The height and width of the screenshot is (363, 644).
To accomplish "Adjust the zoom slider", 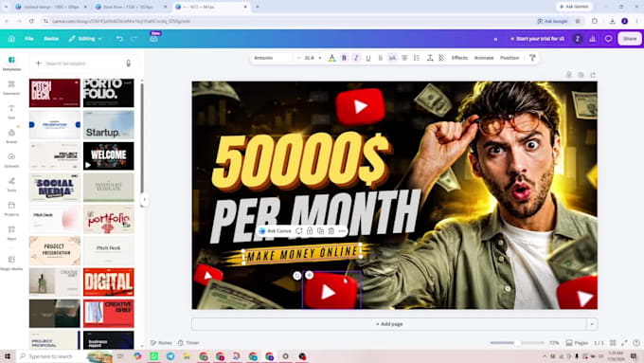I will click(x=517, y=342).
